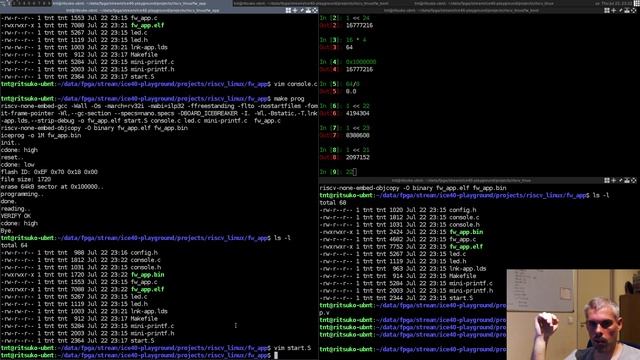Click the 'iceprog -o 1M fw_app.bin' line
Image resolution: width=640 pixels, height=360 pixels.
pos(41,135)
